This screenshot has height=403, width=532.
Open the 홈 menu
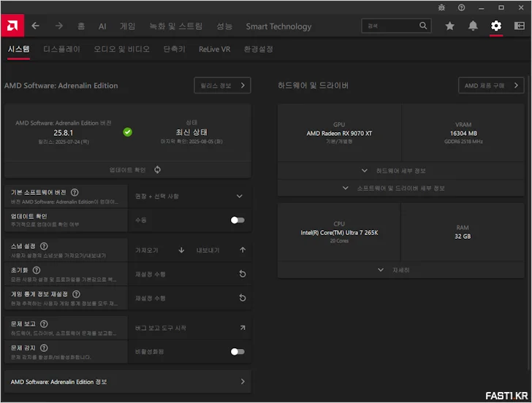81,26
